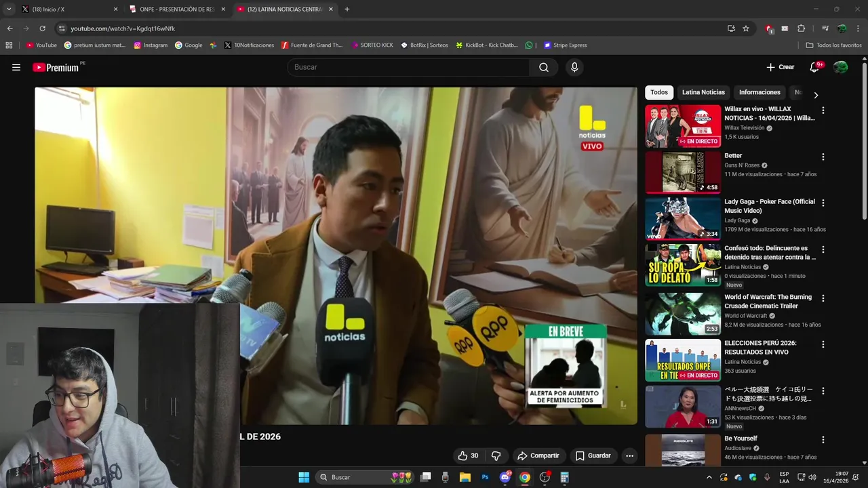
Task: Open more actions ellipsis below video
Action: pos(629,456)
